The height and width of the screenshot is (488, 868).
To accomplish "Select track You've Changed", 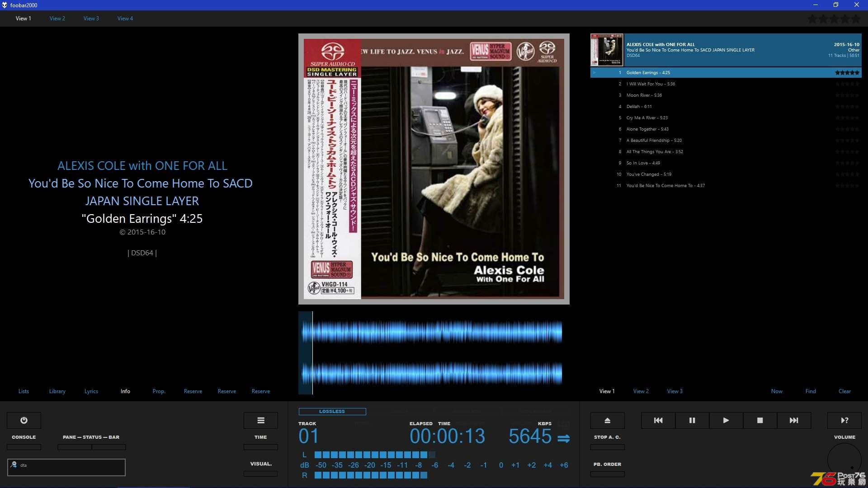I will tap(726, 174).
